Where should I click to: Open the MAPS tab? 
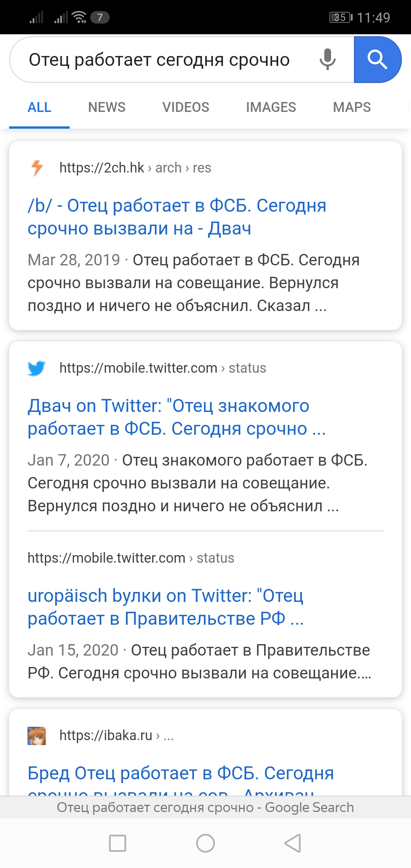click(x=352, y=107)
